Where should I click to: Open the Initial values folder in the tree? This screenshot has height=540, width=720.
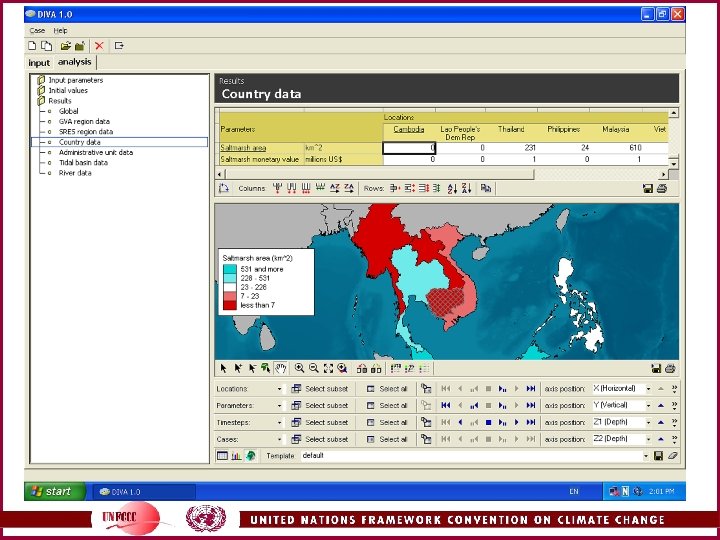(62, 90)
